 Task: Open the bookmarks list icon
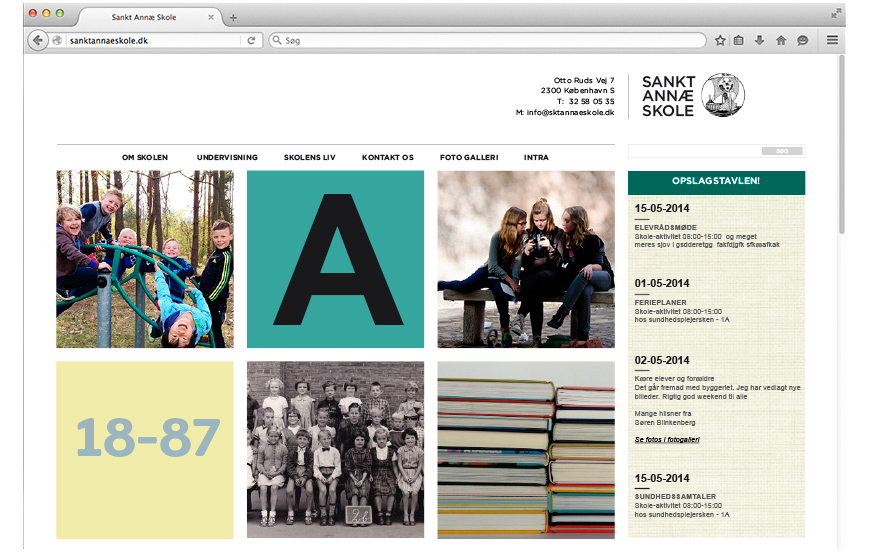[x=739, y=41]
